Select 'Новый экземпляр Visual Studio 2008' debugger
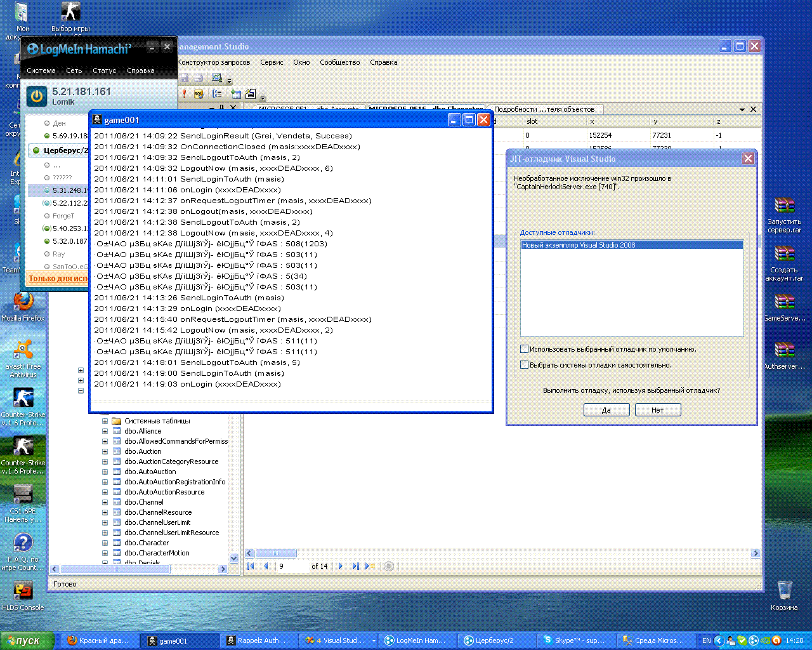812x650 pixels. [579, 245]
